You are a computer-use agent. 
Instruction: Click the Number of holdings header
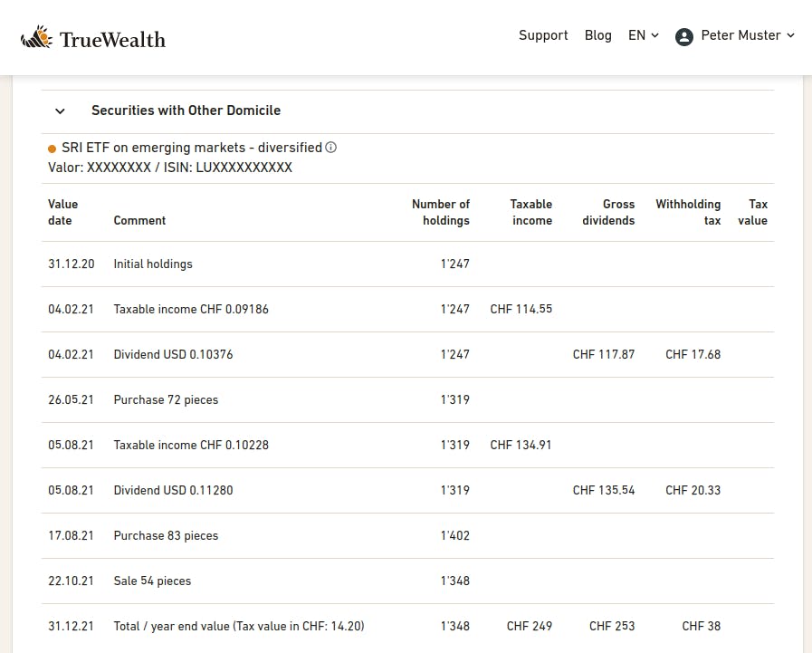tap(441, 212)
